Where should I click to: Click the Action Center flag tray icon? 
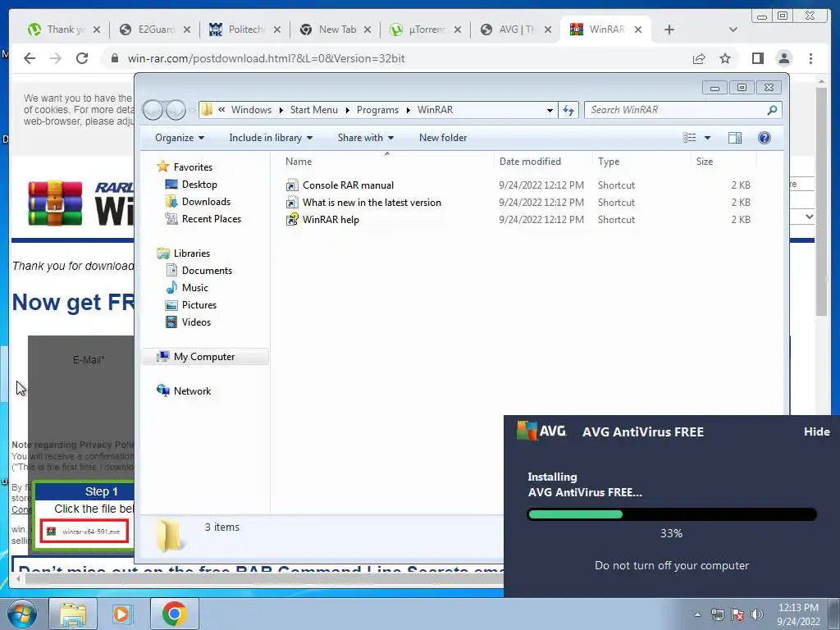tap(737, 614)
